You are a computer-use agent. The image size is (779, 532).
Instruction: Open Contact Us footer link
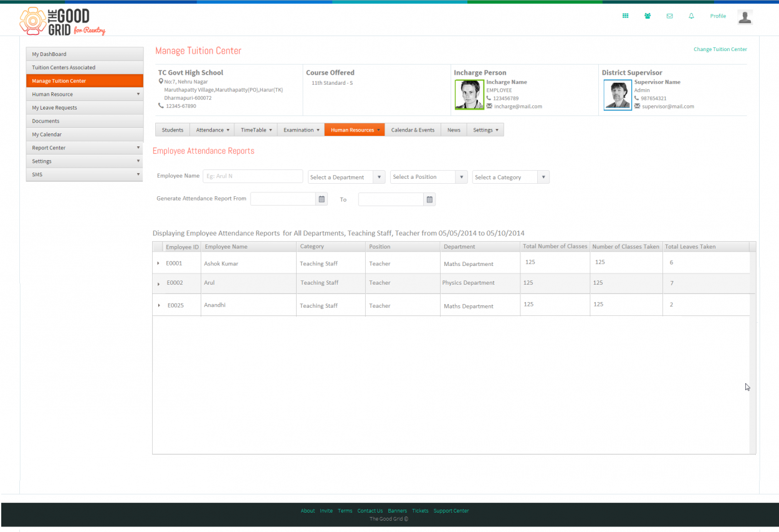tap(370, 511)
